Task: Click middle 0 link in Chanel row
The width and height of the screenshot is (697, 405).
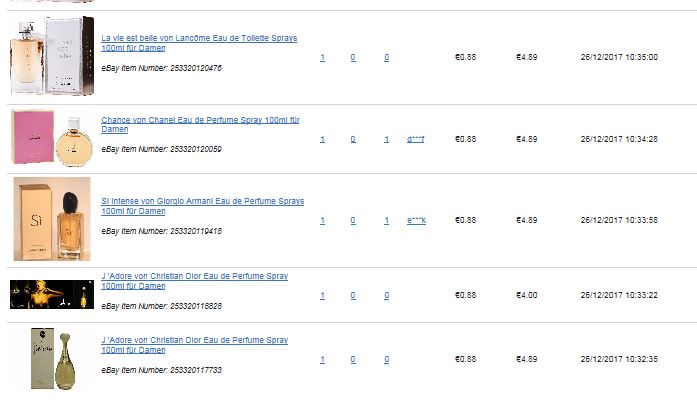Action: 353,139
